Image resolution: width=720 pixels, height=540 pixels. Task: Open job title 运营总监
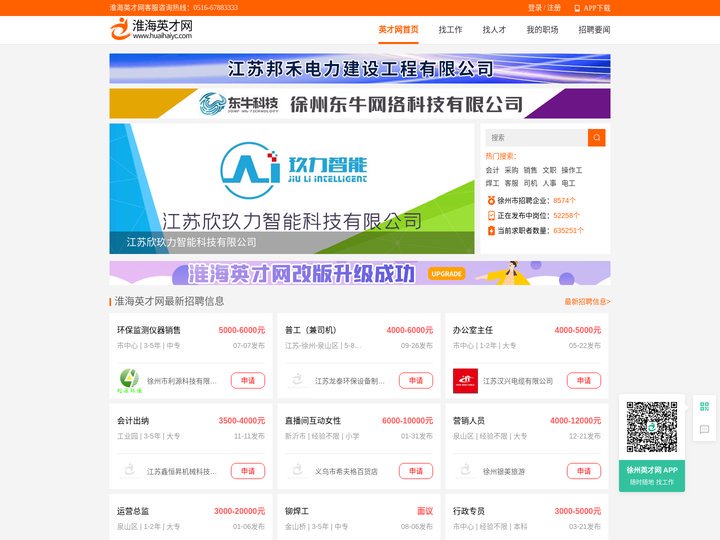[x=133, y=511]
